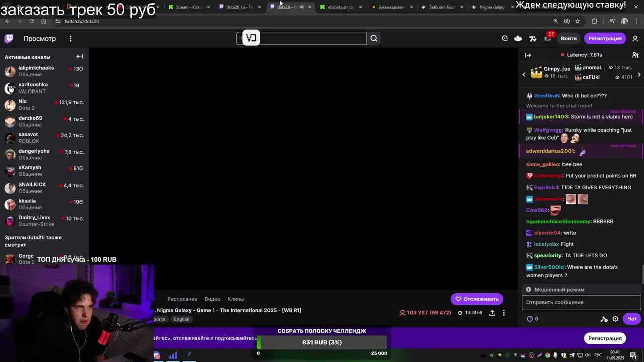The width and height of the screenshot is (644, 362).
Task: Open Gimpy_joe top gifter entry
Action: pos(550,72)
